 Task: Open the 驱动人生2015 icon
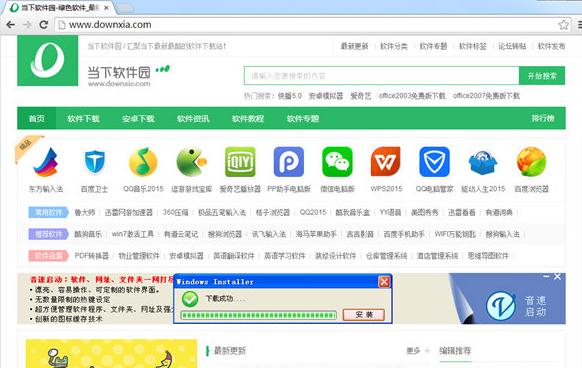click(483, 162)
